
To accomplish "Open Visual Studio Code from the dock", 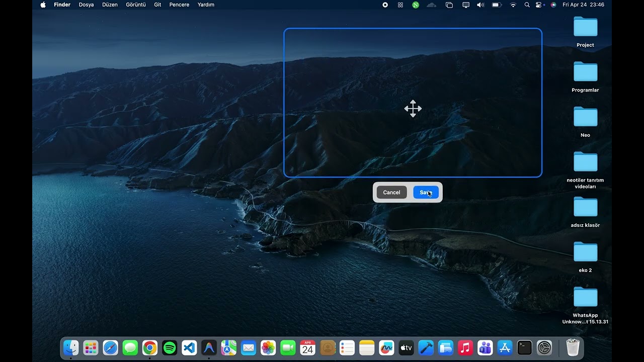I will [x=189, y=347].
